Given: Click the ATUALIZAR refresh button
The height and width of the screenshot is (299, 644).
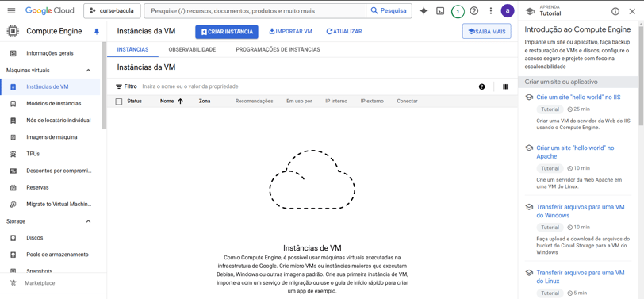Looking at the screenshot, I should [x=344, y=31].
